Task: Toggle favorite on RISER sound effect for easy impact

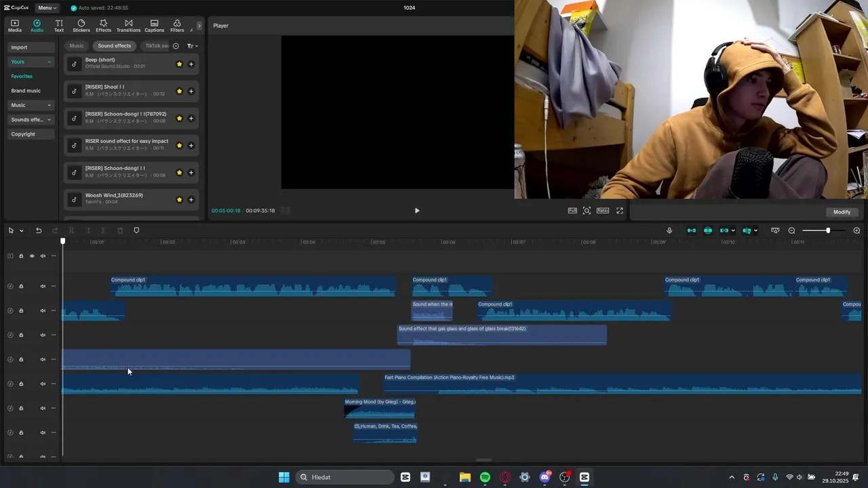Action: pyautogui.click(x=179, y=146)
